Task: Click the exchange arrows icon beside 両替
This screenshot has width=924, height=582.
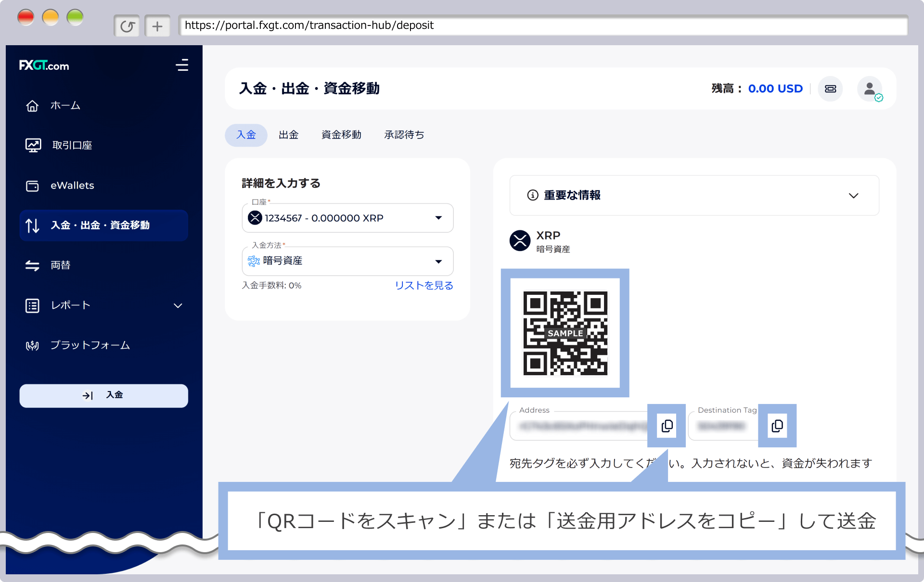Action: (x=32, y=266)
